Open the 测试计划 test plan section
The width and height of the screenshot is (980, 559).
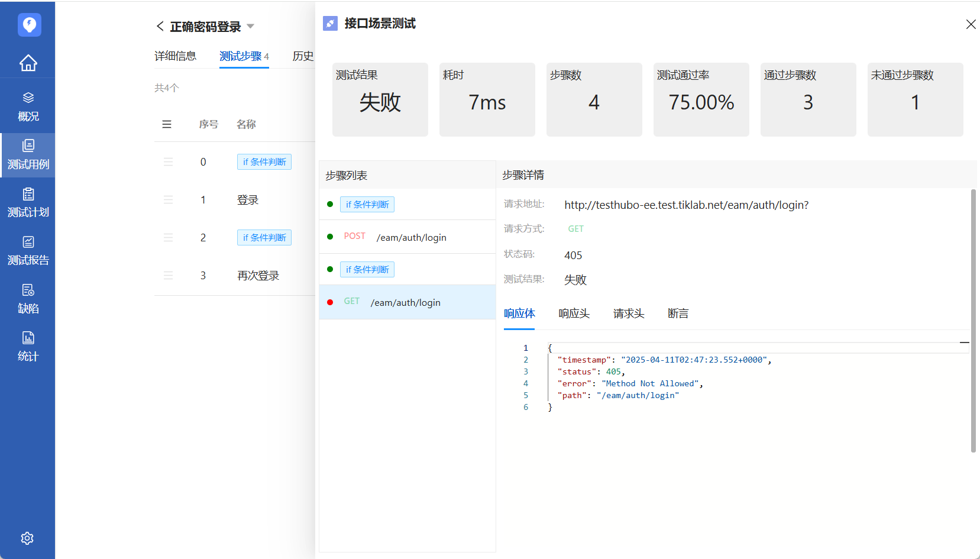click(28, 203)
